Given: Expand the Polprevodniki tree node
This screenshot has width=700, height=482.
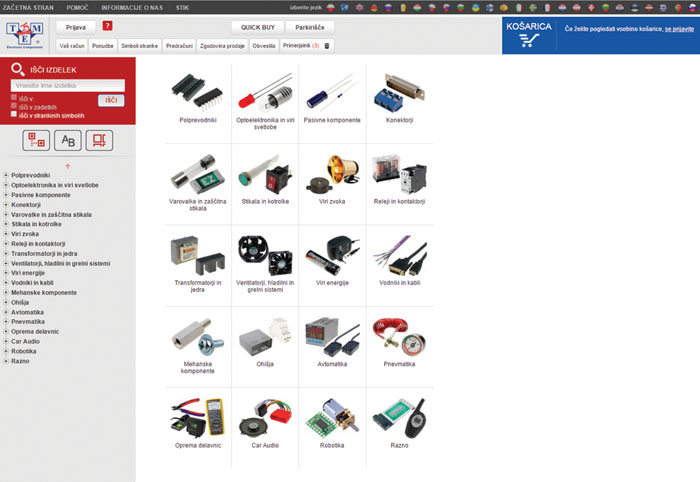Looking at the screenshot, I should tap(6, 175).
